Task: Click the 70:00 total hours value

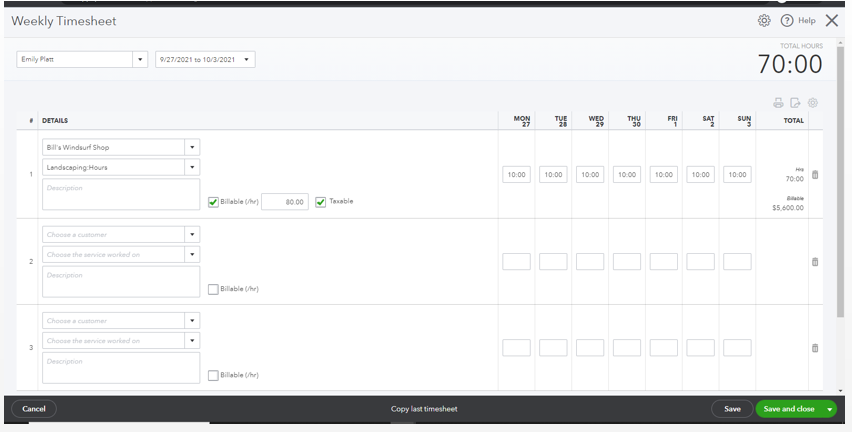Action: click(790, 64)
